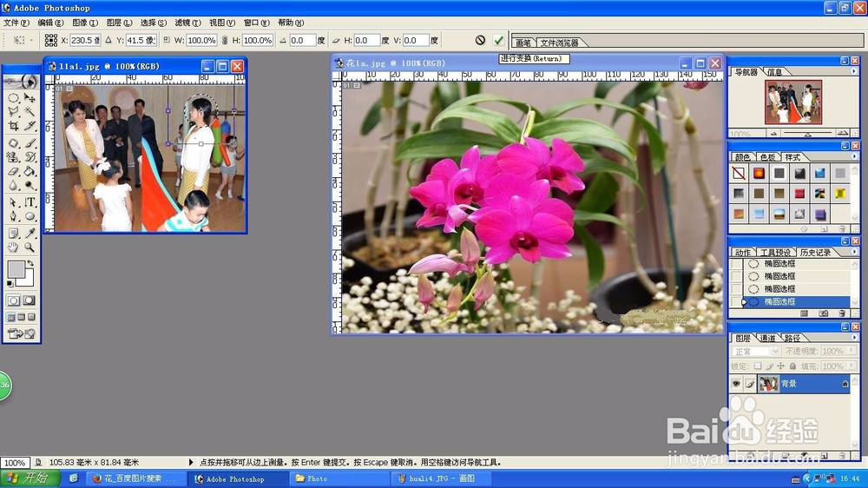Reset default colors mini icon

pos(10,284)
